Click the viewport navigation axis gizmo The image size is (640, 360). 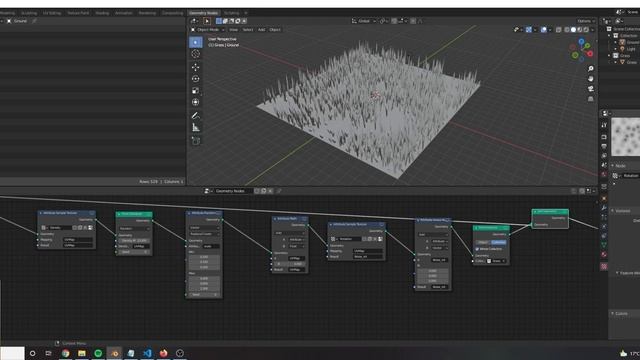pyautogui.click(x=582, y=50)
